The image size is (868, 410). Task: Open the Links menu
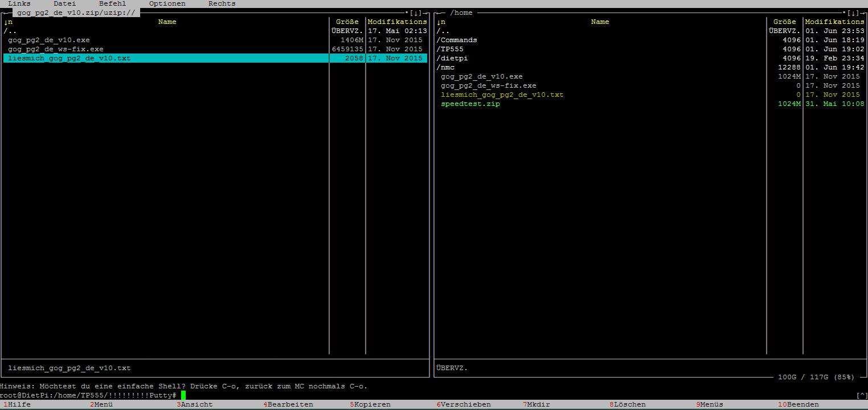coord(19,3)
